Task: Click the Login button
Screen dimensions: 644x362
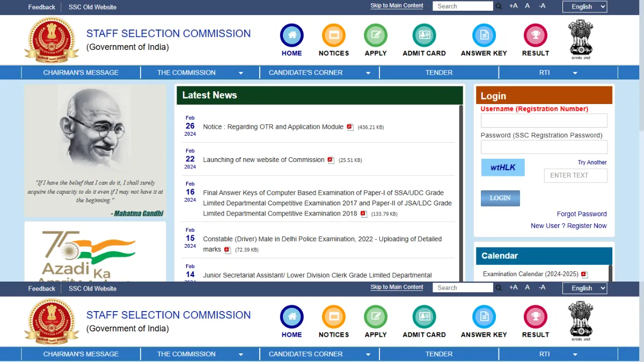Action: 500,198
